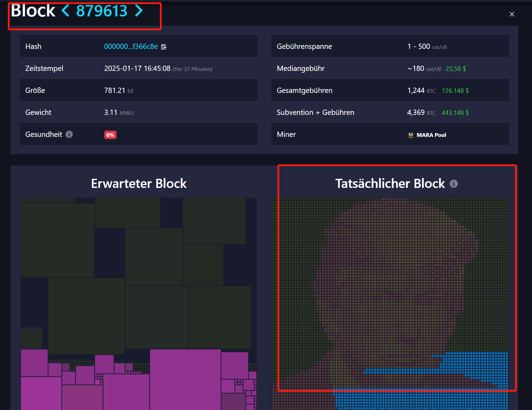Click the red 0% health badge

pyautogui.click(x=110, y=135)
